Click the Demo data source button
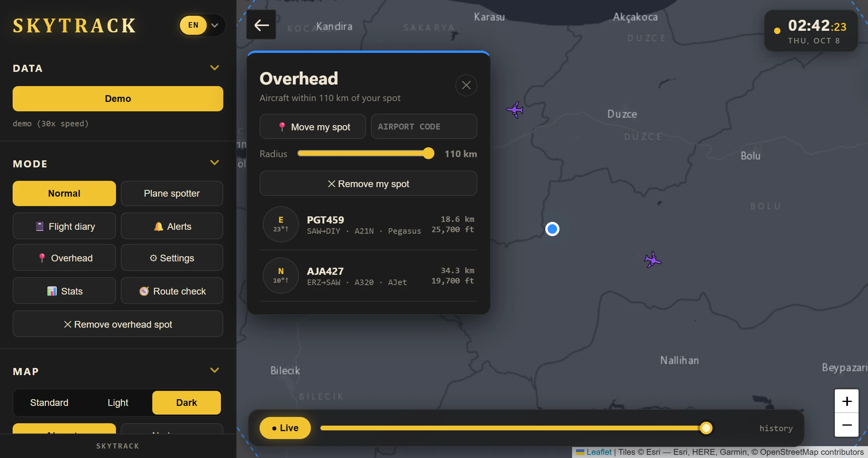 pyautogui.click(x=118, y=99)
